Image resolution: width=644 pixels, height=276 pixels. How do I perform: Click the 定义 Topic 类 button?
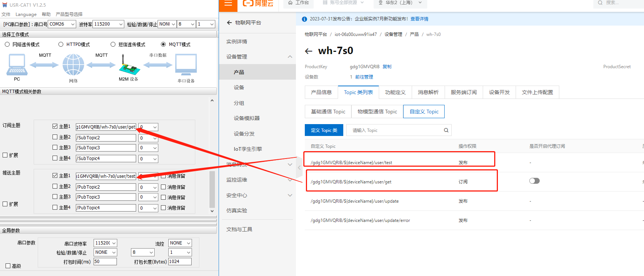point(324,130)
